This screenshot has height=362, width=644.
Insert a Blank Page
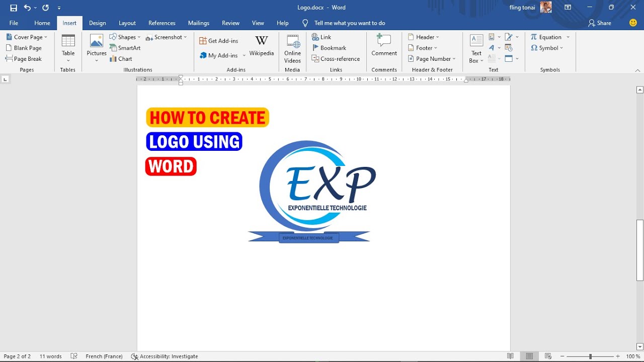pos(24,48)
